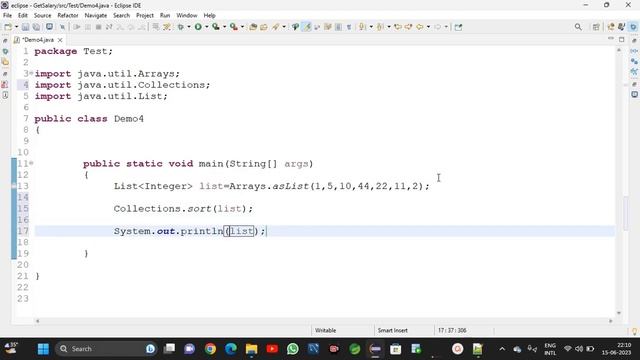Open the Navigate menu
The height and width of the screenshot is (360, 640).
coord(96,16)
